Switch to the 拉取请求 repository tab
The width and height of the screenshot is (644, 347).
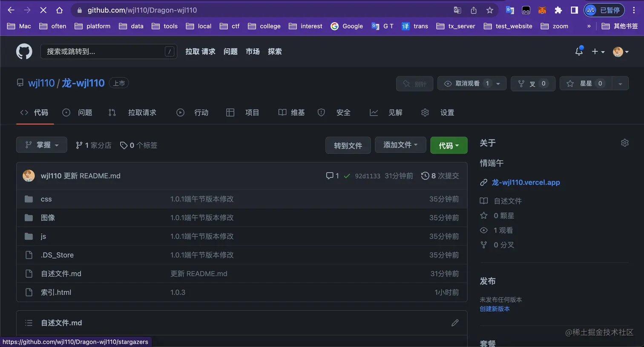132,113
